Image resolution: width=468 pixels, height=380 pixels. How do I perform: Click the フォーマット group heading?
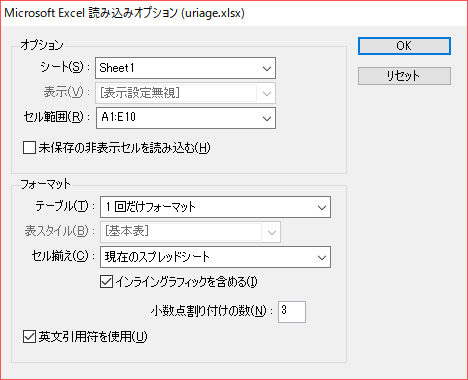(x=45, y=184)
